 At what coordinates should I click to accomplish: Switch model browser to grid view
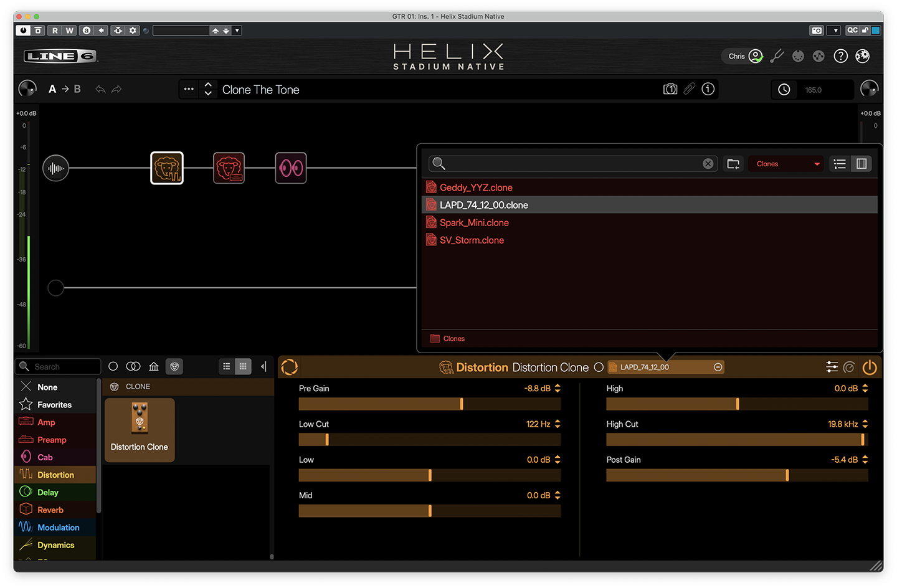tap(243, 367)
